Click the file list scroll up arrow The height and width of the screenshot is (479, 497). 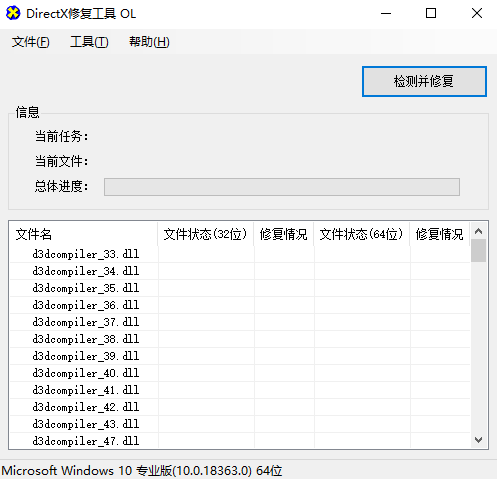tap(479, 231)
